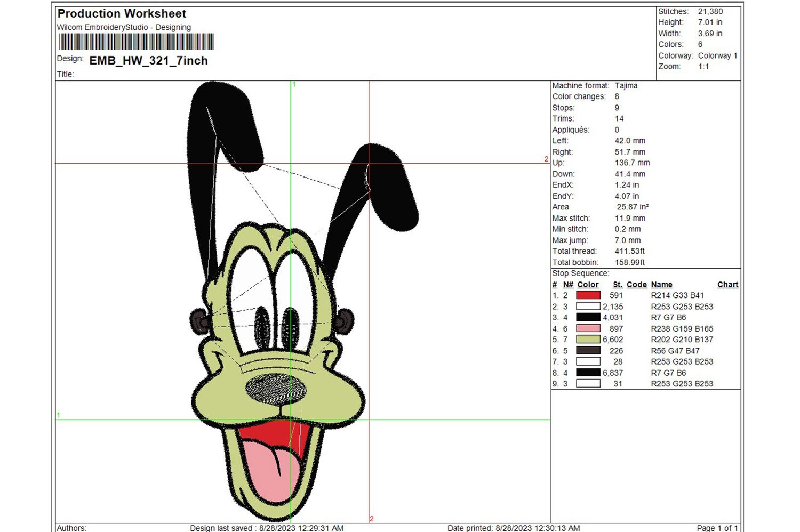The image size is (800, 532).
Task: Select the olive green swatch in stop 5
Action: pos(588,339)
